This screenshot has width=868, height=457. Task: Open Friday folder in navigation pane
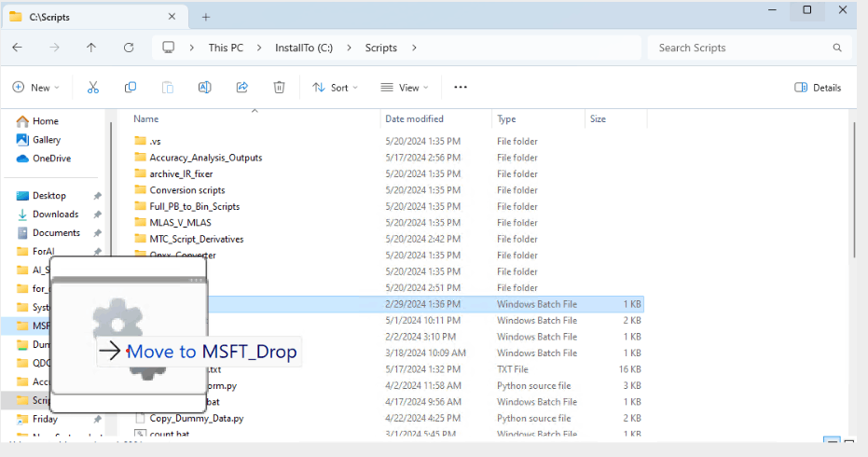tap(45, 420)
